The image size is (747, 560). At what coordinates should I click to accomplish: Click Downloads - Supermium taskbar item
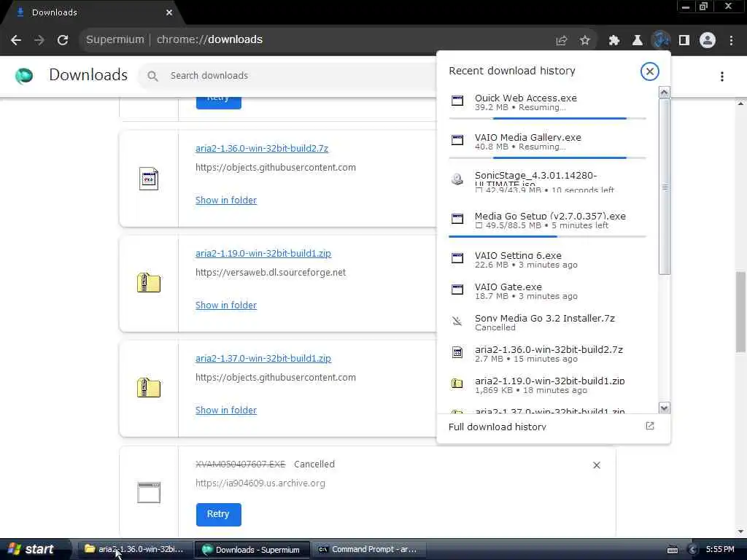(x=252, y=550)
